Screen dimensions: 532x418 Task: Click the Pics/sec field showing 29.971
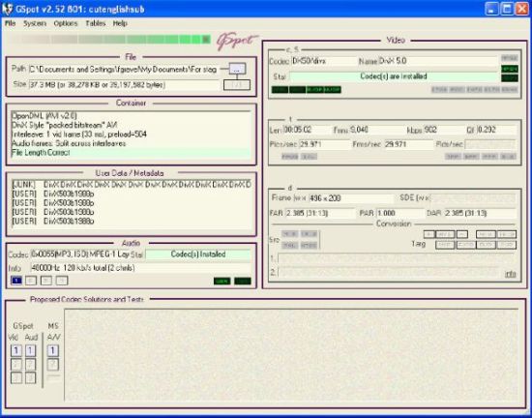point(324,144)
